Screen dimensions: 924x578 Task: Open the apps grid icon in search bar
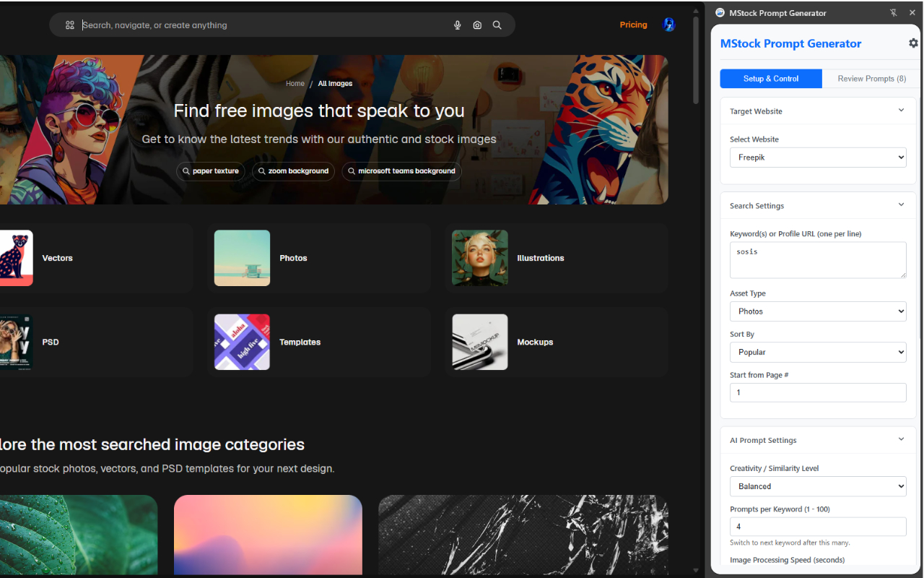pyautogui.click(x=70, y=25)
